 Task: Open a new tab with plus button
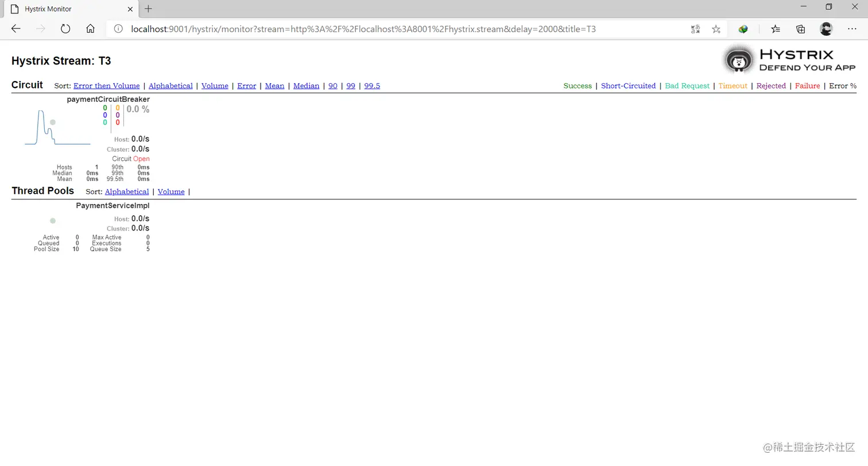(149, 9)
